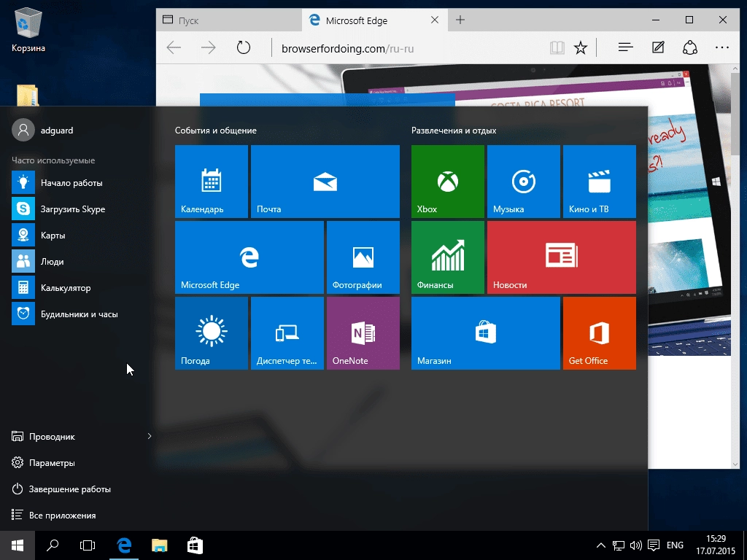This screenshot has width=747, height=560.
Task: Expand the Проводник jump list arrow
Action: 149,436
